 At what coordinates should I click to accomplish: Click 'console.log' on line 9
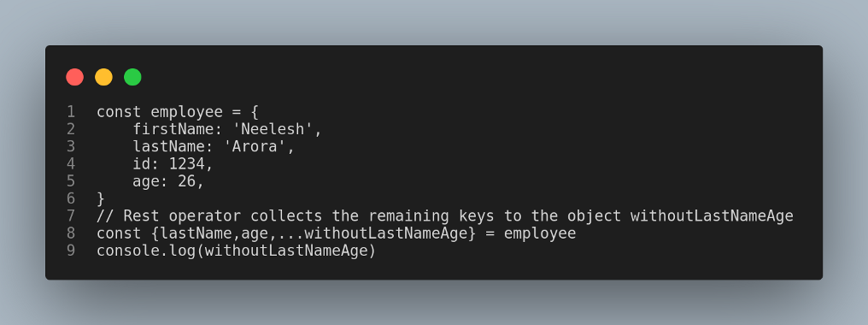pyautogui.click(x=146, y=251)
